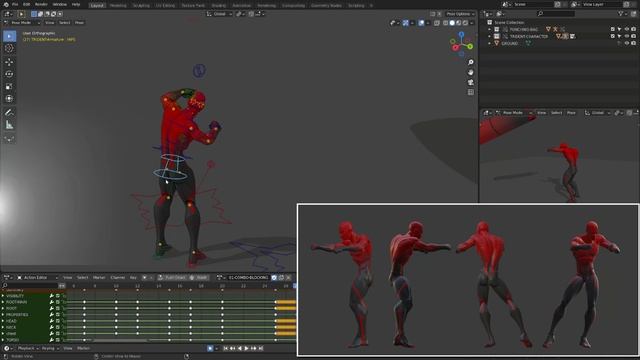
Task: Open the Playback dropdown in the timeline
Action: pyautogui.click(x=28, y=348)
